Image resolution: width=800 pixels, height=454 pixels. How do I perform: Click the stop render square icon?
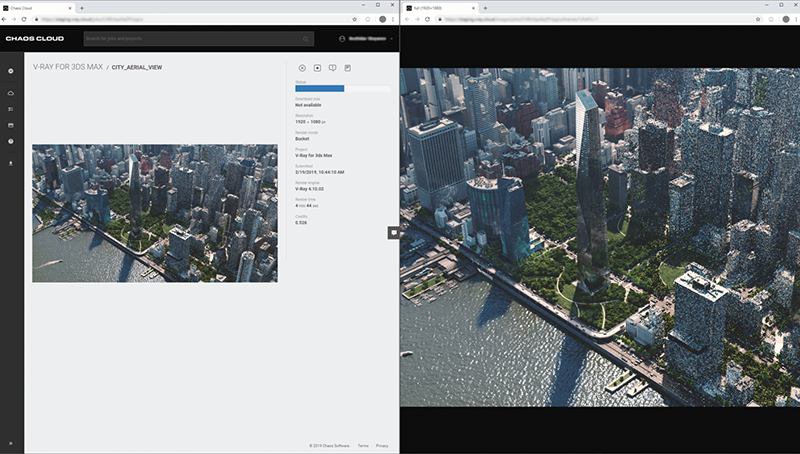click(x=317, y=68)
